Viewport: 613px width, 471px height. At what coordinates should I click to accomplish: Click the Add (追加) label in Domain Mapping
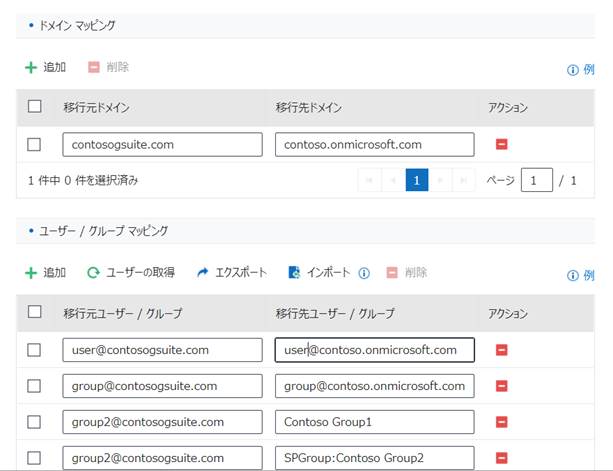(x=54, y=67)
